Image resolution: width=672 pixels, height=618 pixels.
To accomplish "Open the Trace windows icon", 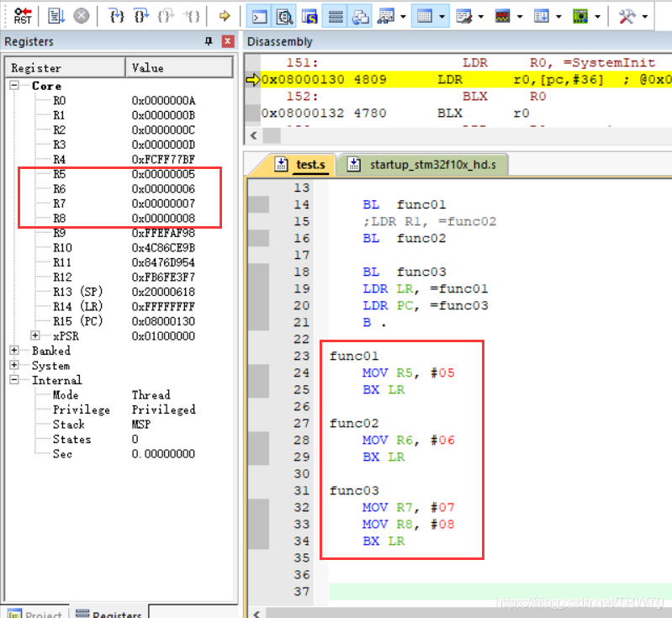I will pos(542,16).
